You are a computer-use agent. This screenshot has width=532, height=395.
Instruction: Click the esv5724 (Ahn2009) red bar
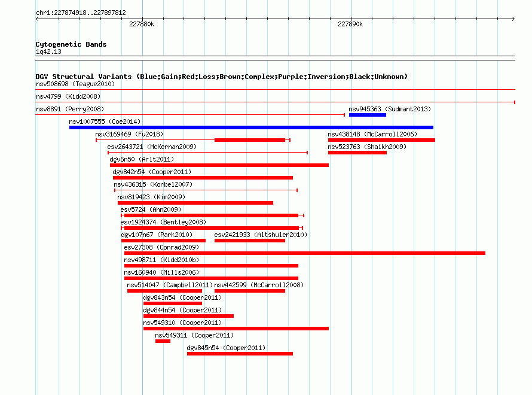pos(212,215)
